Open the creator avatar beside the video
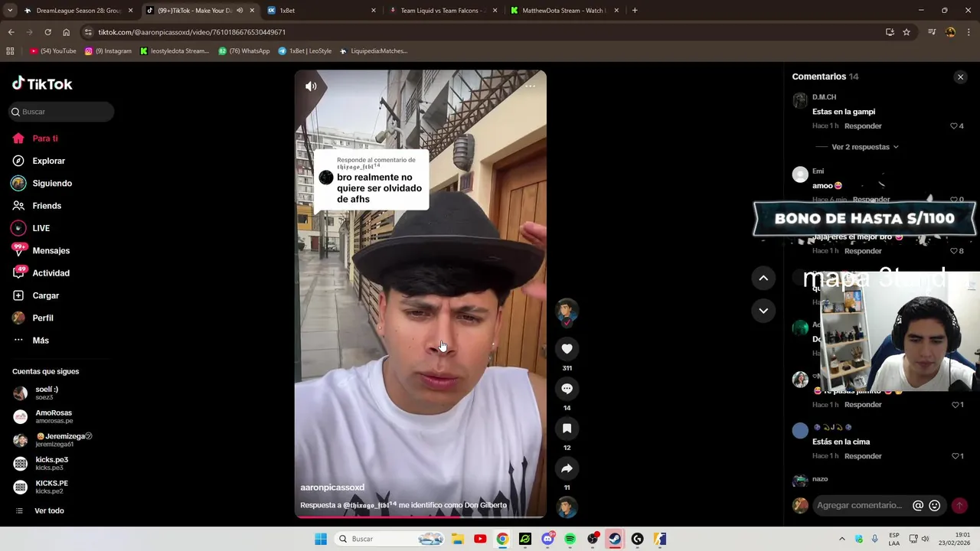This screenshot has height=551, width=980. pyautogui.click(x=567, y=311)
